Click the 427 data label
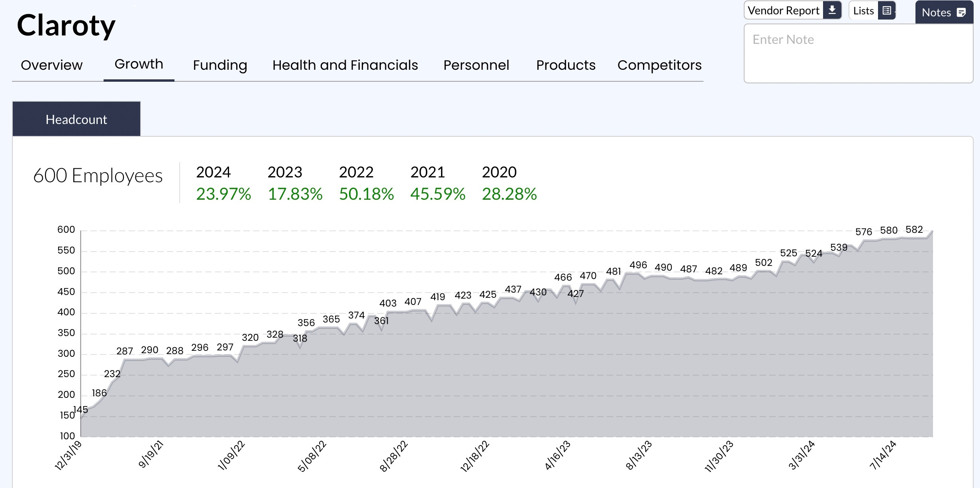Screen dimensions: 980x488 pyautogui.click(x=576, y=294)
